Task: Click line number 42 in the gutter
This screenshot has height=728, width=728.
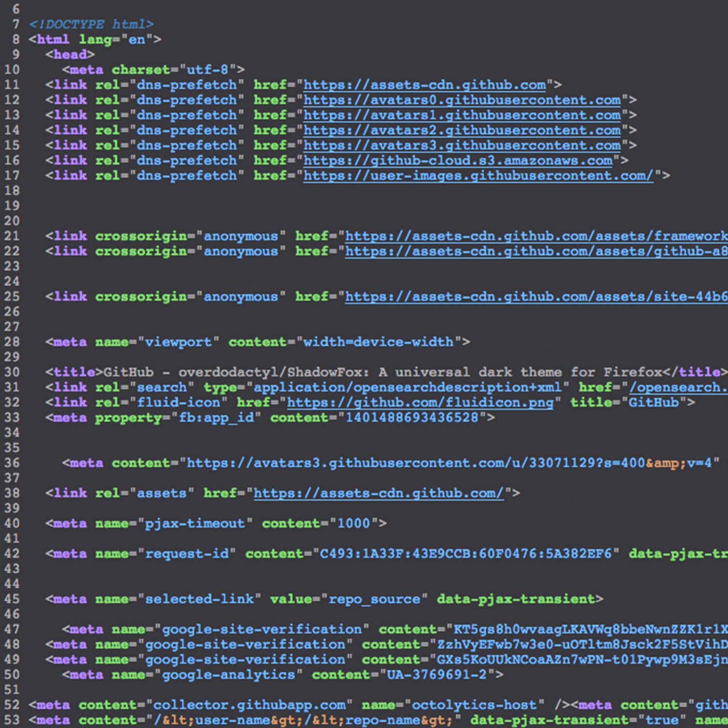Action: [x=12, y=554]
